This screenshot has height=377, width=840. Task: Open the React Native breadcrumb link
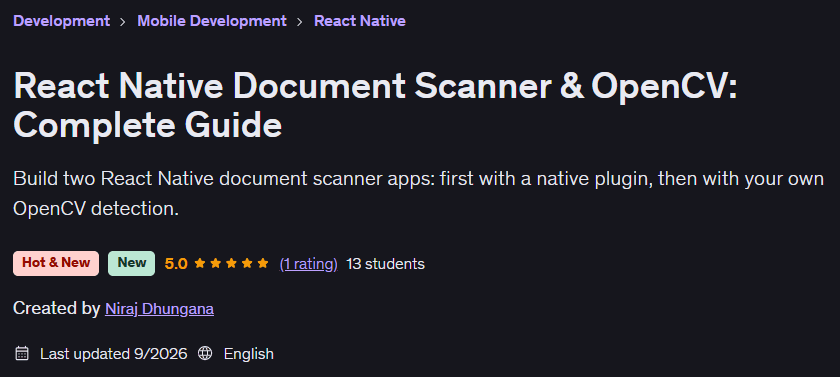tap(359, 21)
